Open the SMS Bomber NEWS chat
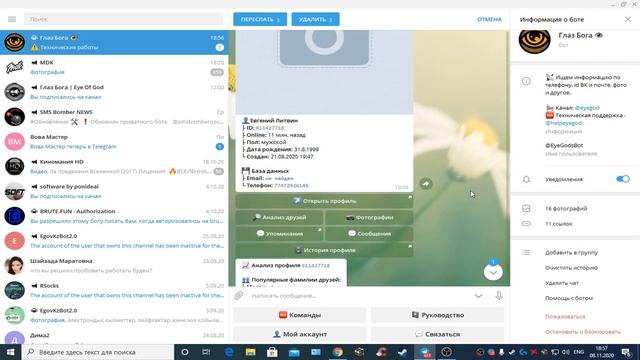640x360 pixels. click(x=114, y=117)
